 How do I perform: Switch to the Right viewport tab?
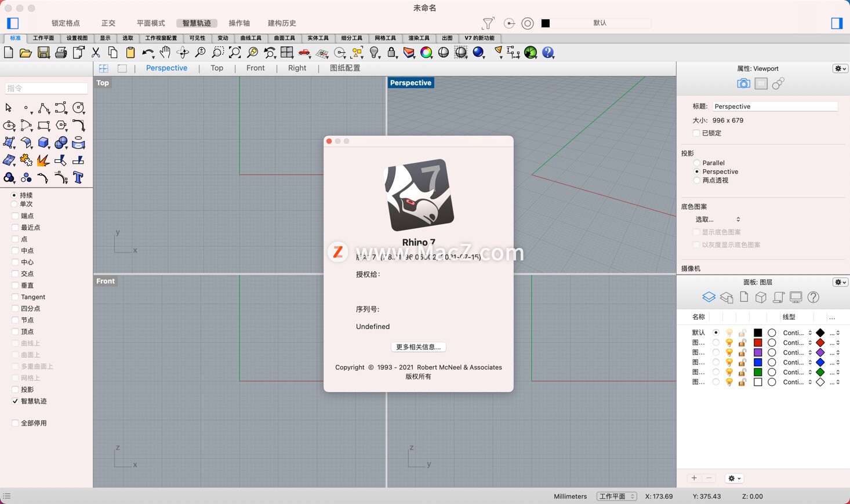[297, 68]
